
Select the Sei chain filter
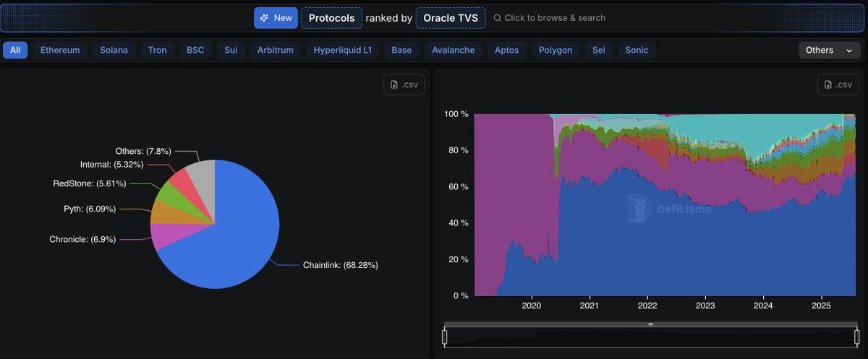[x=598, y=50]
